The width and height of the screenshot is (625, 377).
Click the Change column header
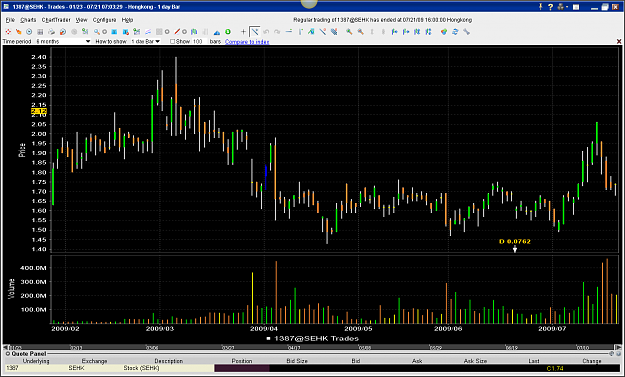[592, 361]
